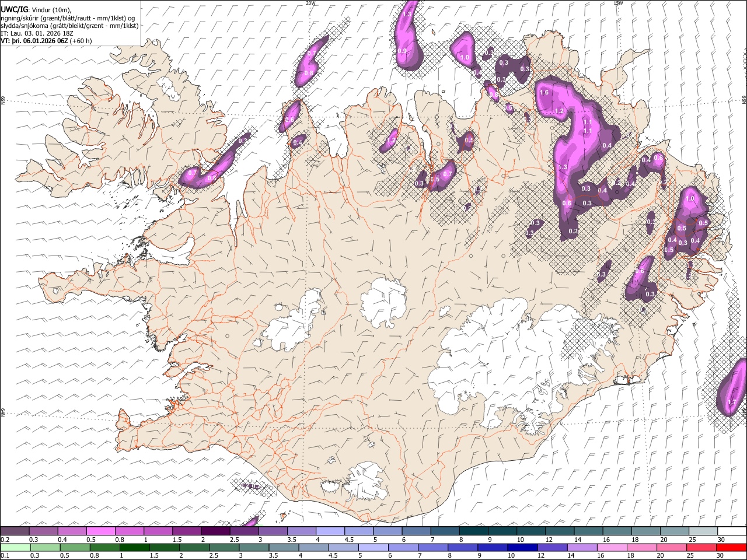Image resolution: width=747 pixels, height=560 pixels.
Task: Select the 25 swatch in the bottom legend row
Action: pos(701,547)
